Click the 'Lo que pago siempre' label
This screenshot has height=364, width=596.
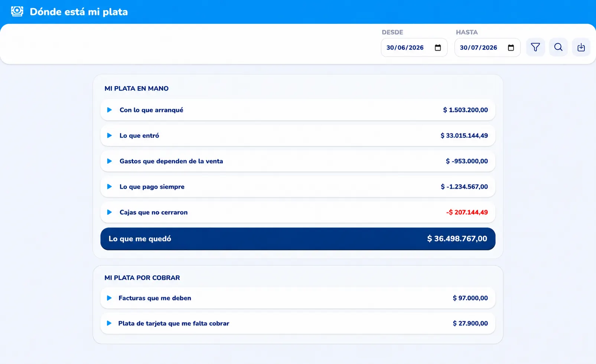coord(152,187)
